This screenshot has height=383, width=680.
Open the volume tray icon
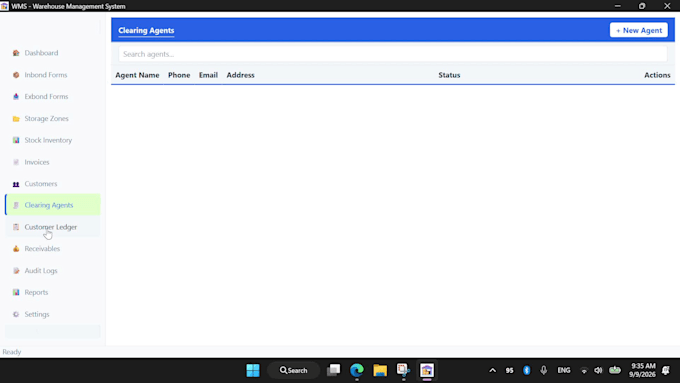pos(598,370)
